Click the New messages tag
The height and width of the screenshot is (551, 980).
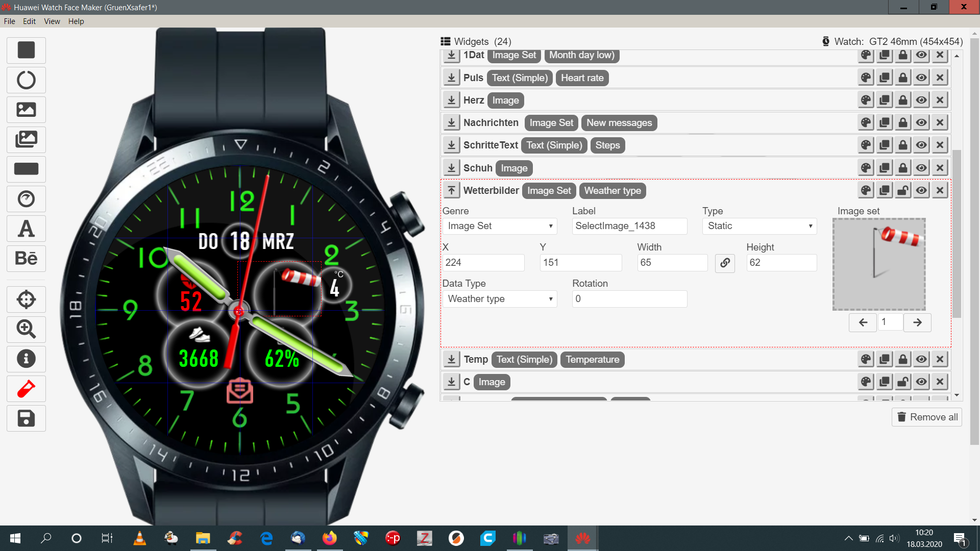(619, 122)
